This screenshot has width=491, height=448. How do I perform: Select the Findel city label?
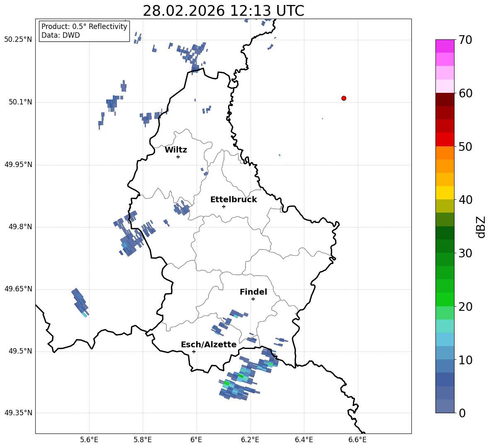point(253,292)
